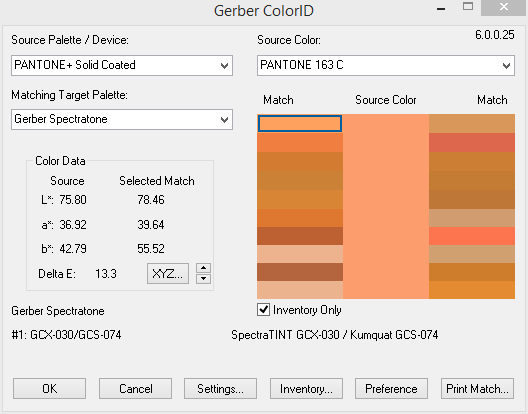Maximize the Gerber ColorID window
Screen dimensions: 528x414
click(x=468, y=7)
